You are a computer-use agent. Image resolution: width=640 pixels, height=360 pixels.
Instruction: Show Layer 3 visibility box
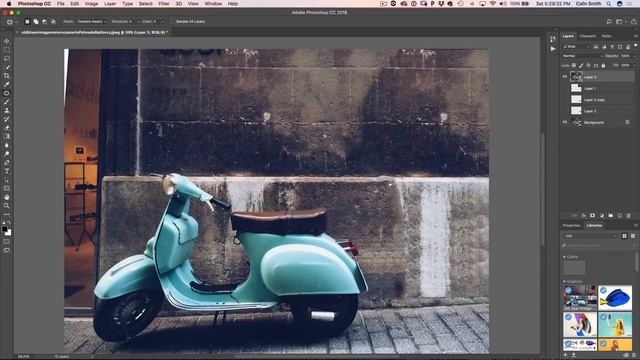tap(565, 111)
